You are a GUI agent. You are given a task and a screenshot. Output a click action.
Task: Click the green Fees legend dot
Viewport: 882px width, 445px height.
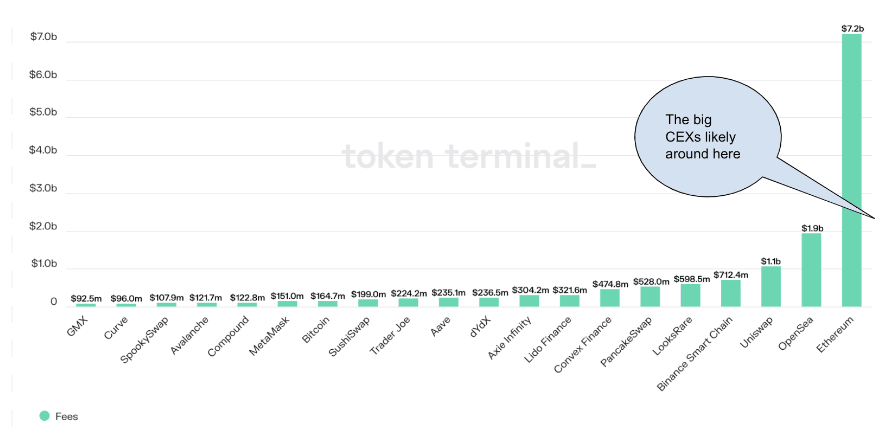(x=44, y=415)
